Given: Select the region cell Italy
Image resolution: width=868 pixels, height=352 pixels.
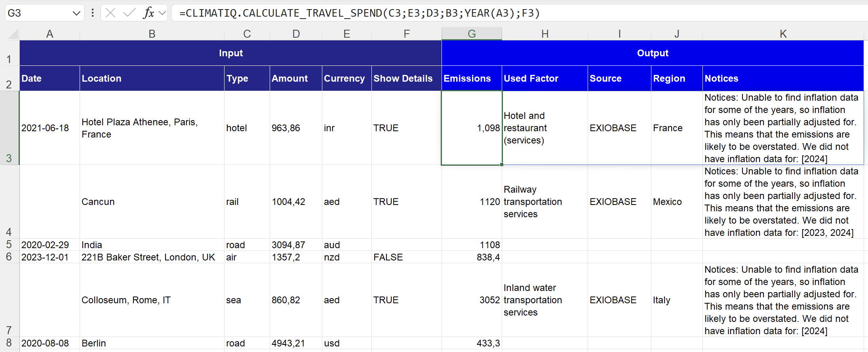Looking at the screenshot, I should pos(677,300).
